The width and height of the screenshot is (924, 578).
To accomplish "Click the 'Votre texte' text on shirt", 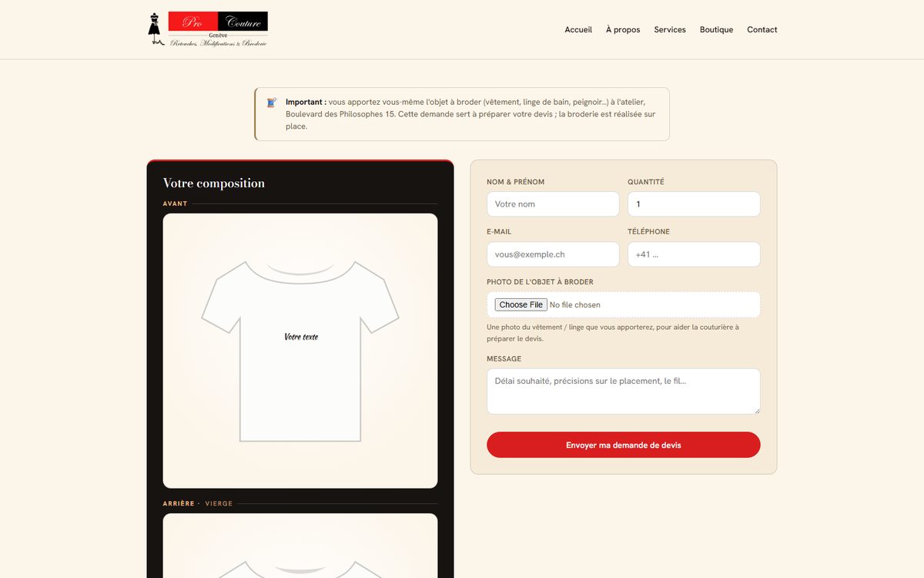I will click(301, 337).
